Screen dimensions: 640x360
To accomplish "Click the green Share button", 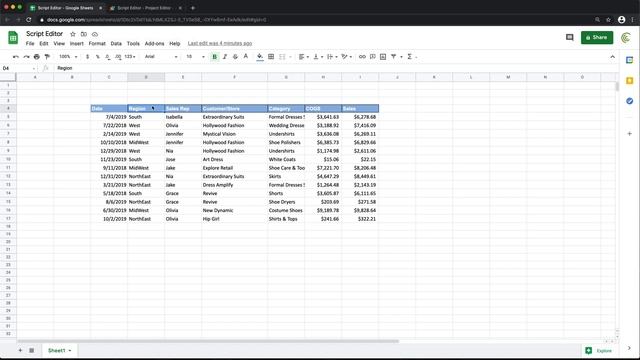I will (x=597, y=38).
